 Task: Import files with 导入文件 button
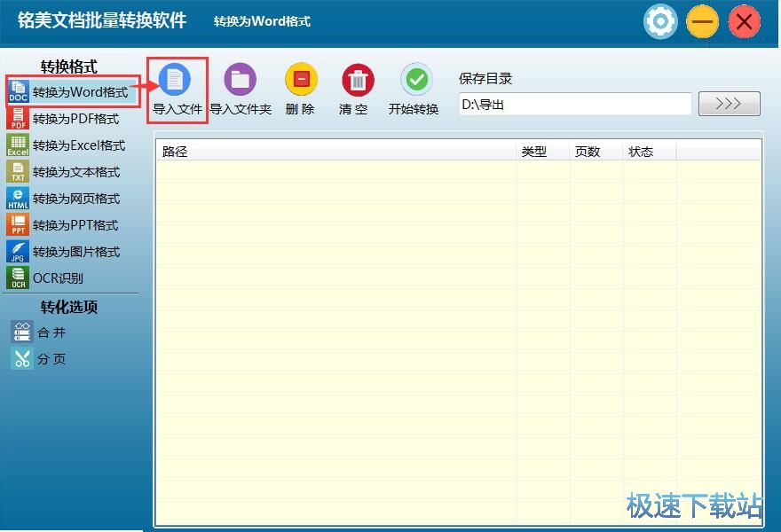click(177, 90)
